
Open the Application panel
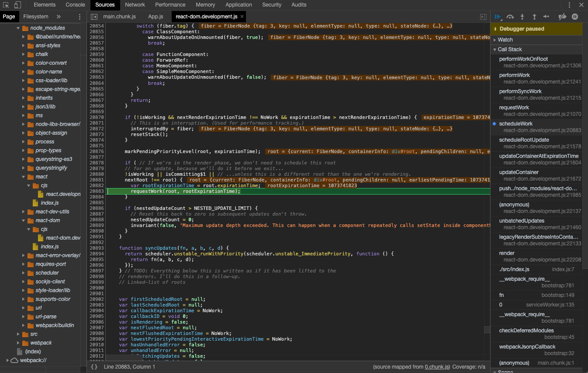coord(239,5)
